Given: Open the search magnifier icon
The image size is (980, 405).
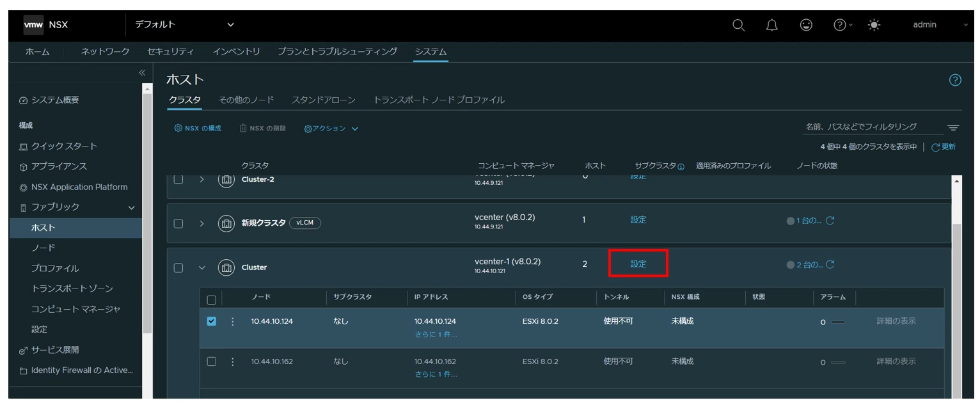Looking at the screenshot, I should click(738, 25).
